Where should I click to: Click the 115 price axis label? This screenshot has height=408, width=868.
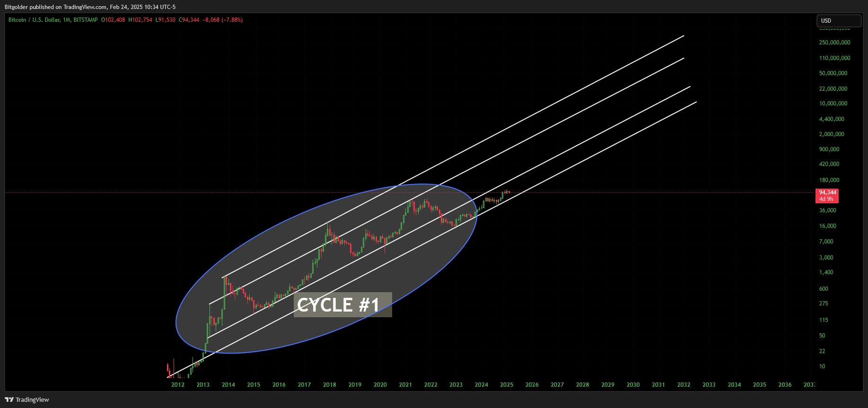pos(824,320)
